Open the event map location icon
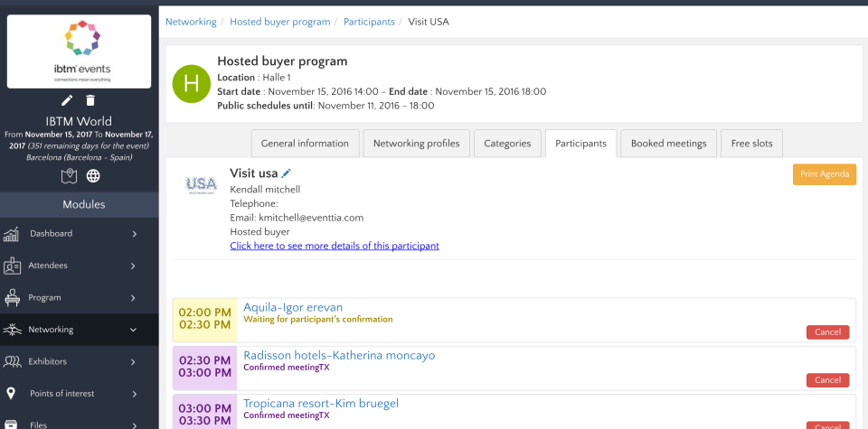Image resolution: width=868 pixels, height=429 pixels. click(69, 176)
